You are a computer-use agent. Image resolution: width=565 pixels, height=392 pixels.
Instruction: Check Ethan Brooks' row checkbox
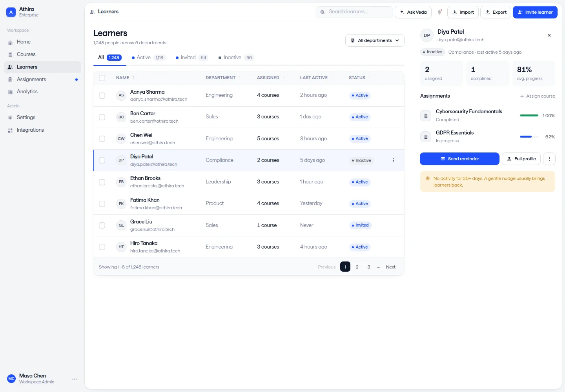point(102,182)
